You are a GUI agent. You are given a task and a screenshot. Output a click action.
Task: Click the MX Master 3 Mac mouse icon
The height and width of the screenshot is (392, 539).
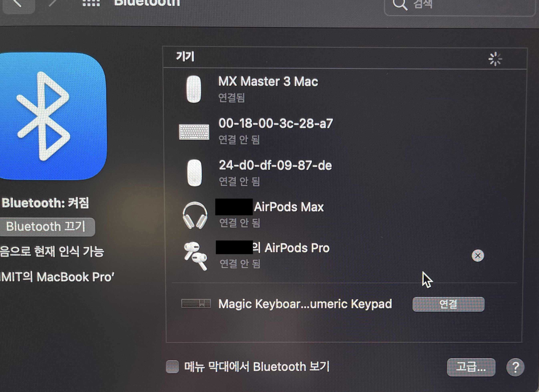point(194,89)
